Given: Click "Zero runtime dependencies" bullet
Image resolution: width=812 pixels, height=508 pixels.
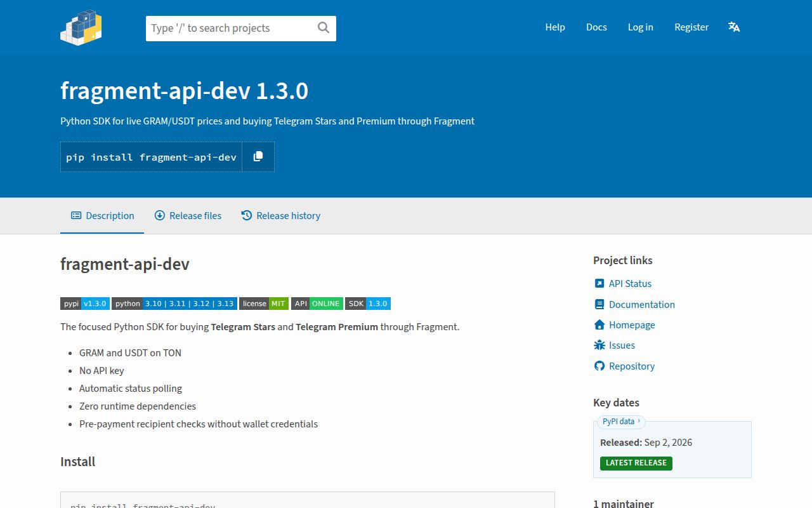Looking at the screenshot, I should 138,406.
